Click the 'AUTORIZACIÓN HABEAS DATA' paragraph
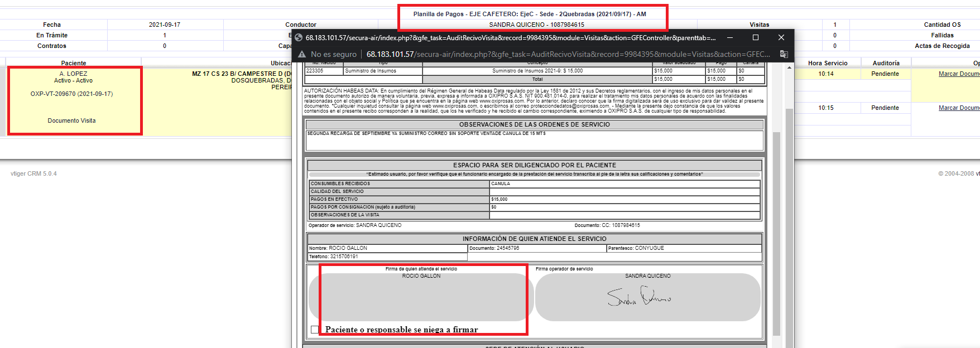Image resolution: width=980 pixels, height=348 pixels. click(534, 101)
